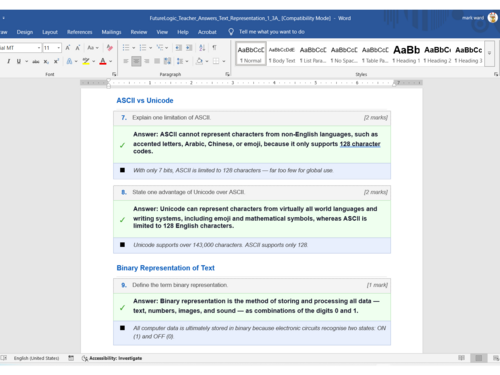Apply yellow highlight color
Screen dimensions: 500x375
click(x=86, y=61)
